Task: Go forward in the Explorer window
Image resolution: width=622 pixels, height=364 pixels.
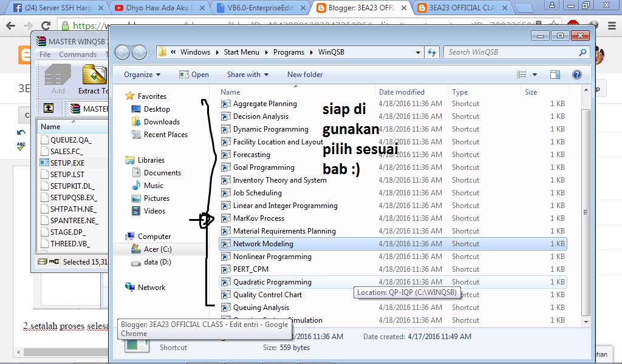Action: click(x=139, y=52)
